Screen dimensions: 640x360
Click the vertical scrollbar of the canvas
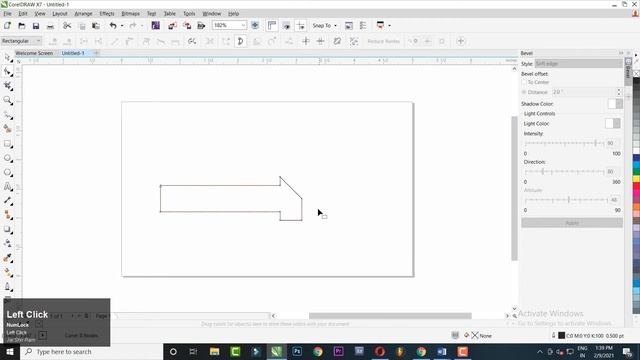tap(514, 188)
